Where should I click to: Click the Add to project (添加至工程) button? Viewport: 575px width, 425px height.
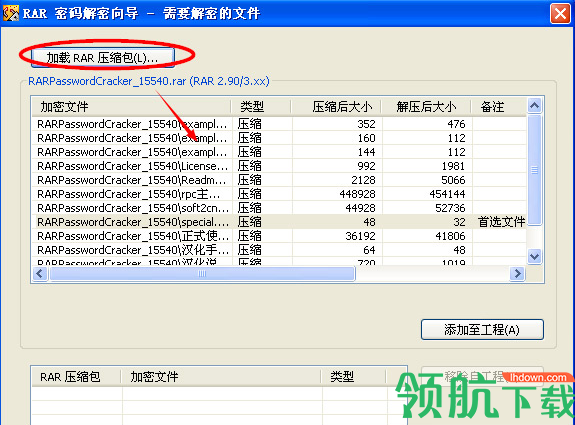(x=482, y=330)
